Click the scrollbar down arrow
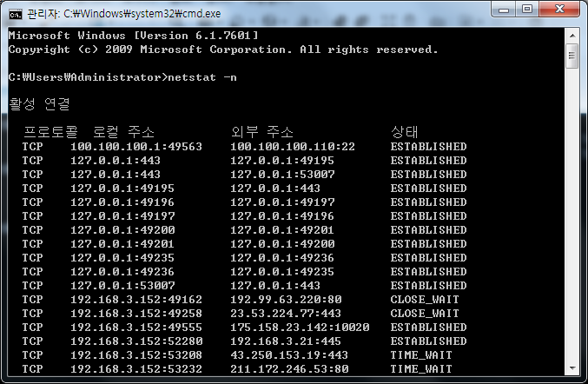Image resolution: width=588 pixels, height=384 pixels. click(x=572, y=368)
